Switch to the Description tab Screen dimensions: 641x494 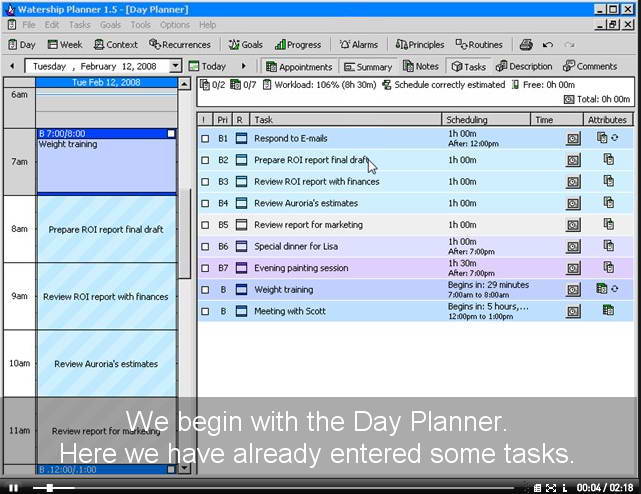524,66
